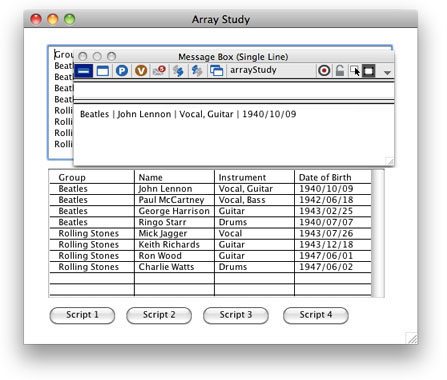Click the black rectangle icon in Message Box toolbar
The height and width of the screenshot is (380, 447).
click(369, 71)
